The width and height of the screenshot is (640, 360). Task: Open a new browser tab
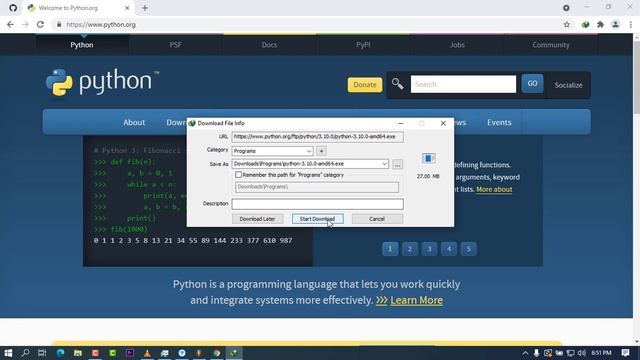click(x=145, y=8)
